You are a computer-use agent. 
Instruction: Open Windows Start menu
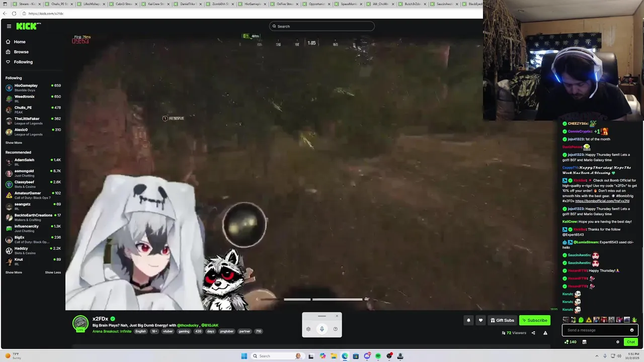(244, 356)
